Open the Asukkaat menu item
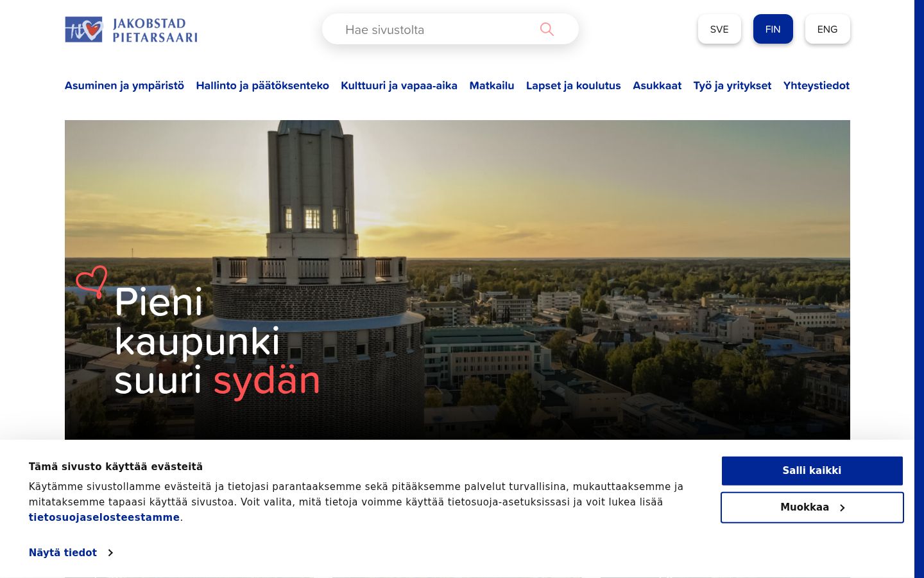 657,85
